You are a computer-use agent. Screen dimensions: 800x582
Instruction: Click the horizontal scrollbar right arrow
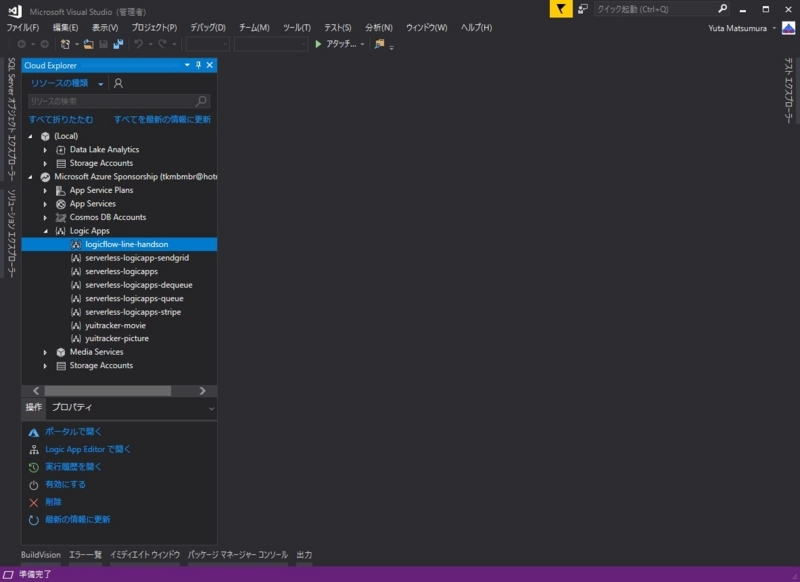pos(203,391)
